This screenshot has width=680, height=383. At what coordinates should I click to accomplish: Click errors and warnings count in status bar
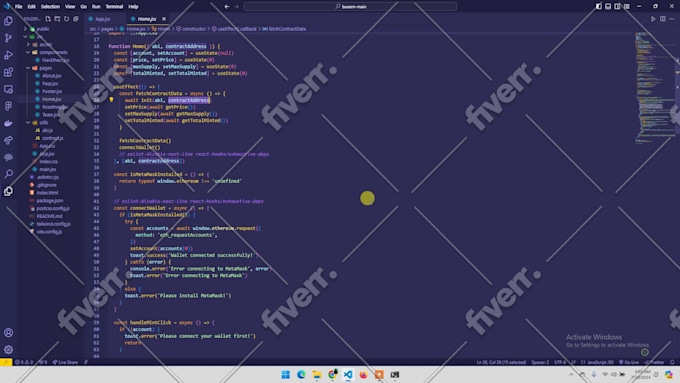[24, 362]
